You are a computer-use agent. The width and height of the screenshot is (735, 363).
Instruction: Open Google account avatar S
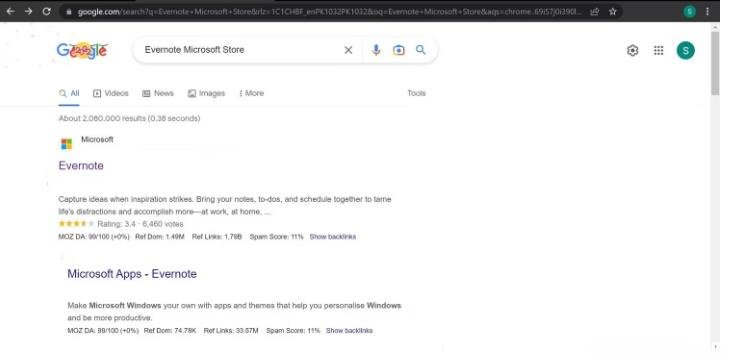(686, 50)
